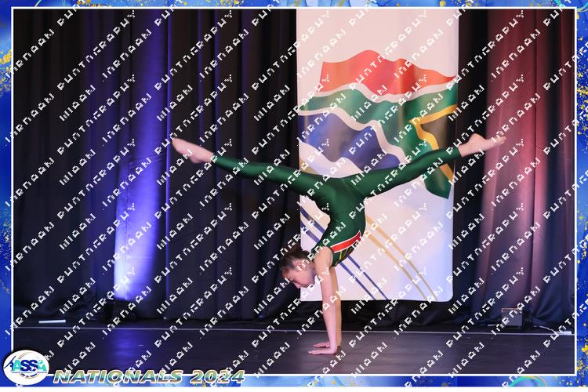
Task: Click the NATIONALS 2024 caption text
Action: pos(149,376)
